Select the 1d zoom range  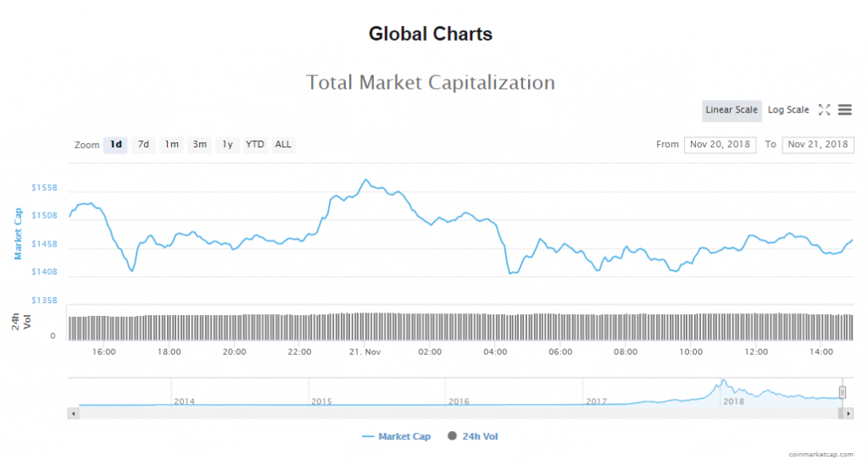[115, 145]
